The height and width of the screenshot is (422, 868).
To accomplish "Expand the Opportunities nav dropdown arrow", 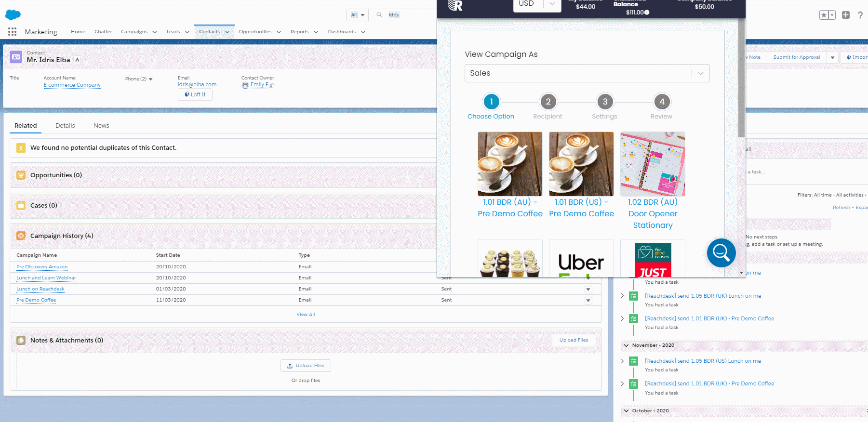I will click(279, 32).
